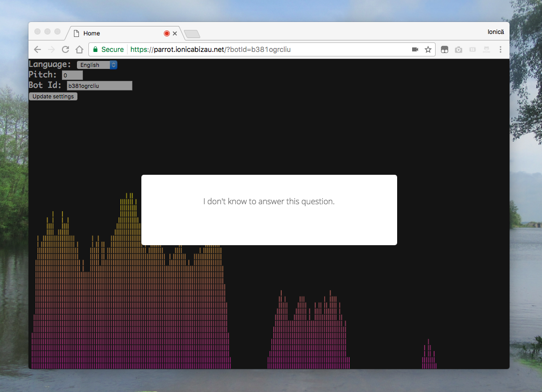Open a new tab

point(192,34)
